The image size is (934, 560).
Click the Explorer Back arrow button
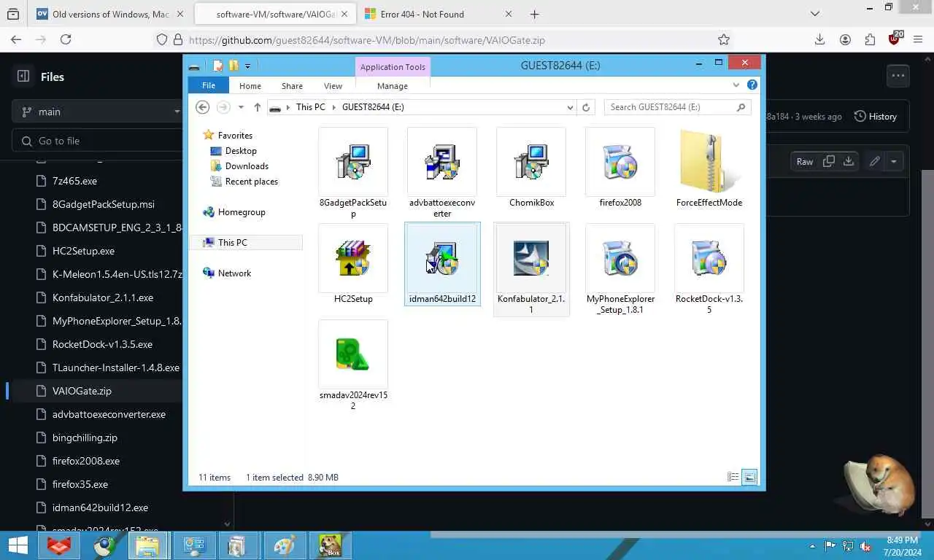point(203,107)
